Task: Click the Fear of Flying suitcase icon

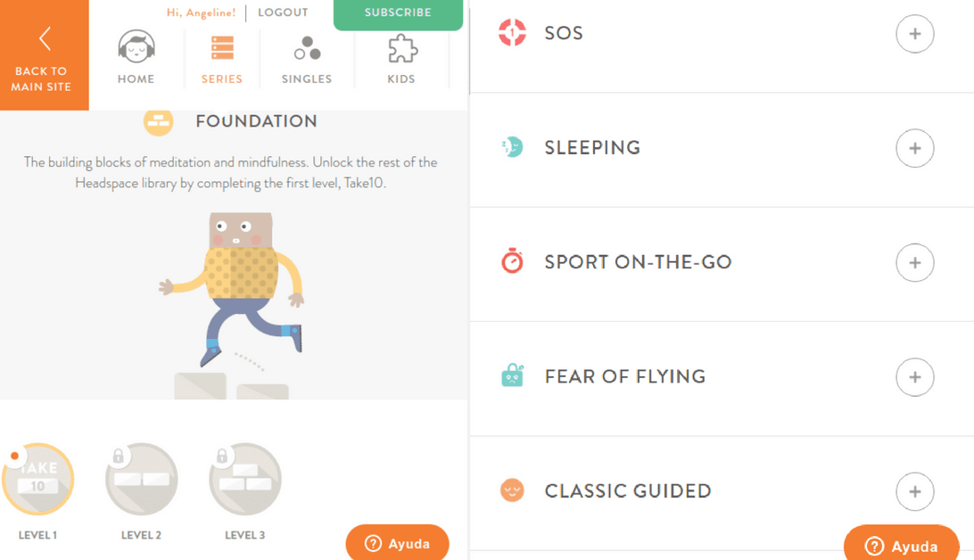Action: [512, 376]
